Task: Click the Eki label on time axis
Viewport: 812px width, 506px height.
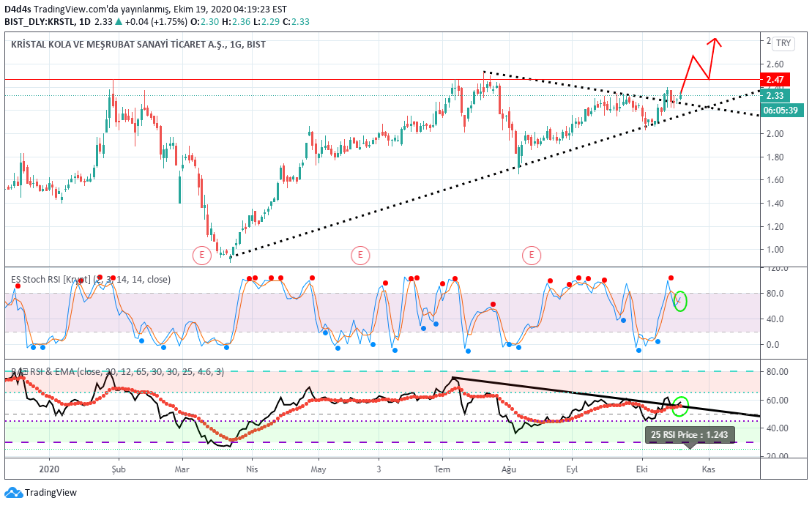Action: [642, 469]
